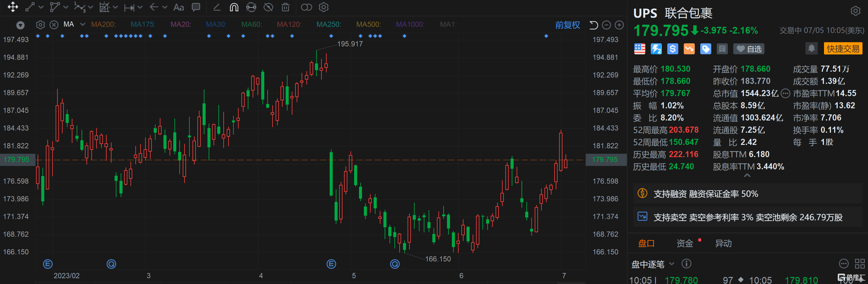Viewport: 868px width, 284px height.
Task: Click the US flag market icon
Action: coord(639,49)
